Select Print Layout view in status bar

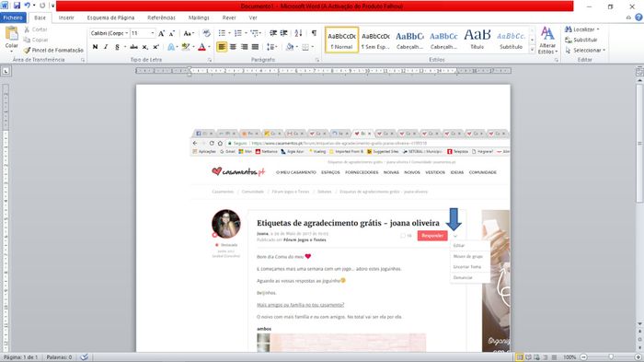(520, 357)
